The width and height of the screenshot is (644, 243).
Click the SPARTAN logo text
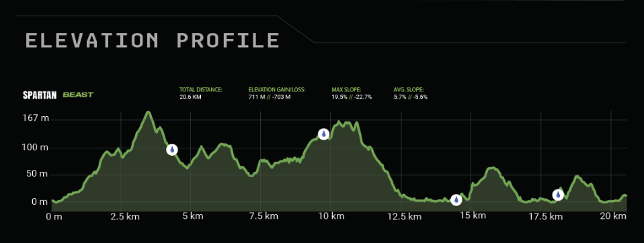coord(40,95)
